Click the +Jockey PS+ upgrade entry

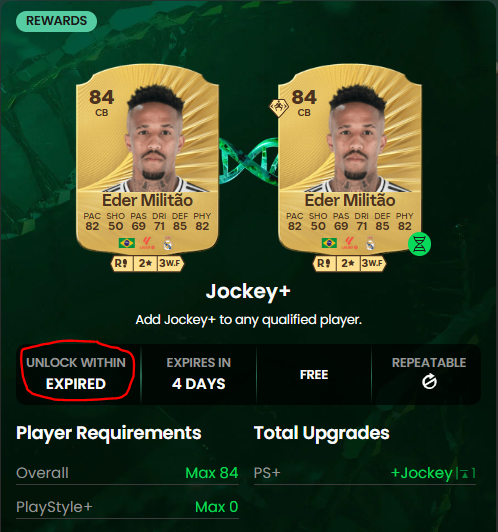click(433, 473)
